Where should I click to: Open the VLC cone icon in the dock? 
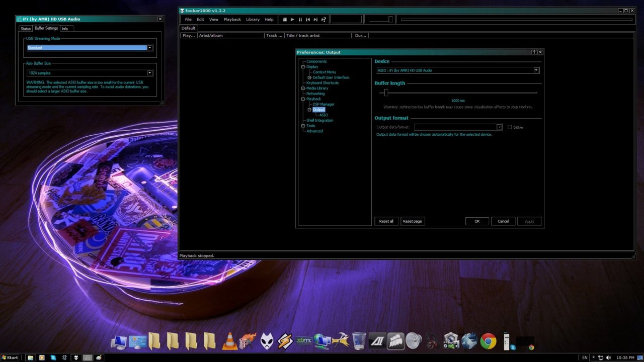click(x=230, y=341)
